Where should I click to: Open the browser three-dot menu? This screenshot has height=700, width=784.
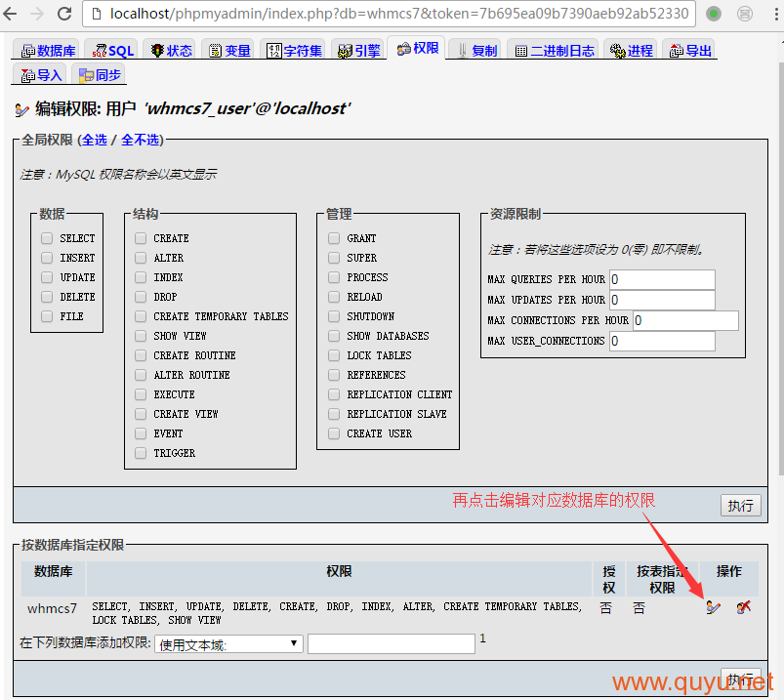[776, 14]
